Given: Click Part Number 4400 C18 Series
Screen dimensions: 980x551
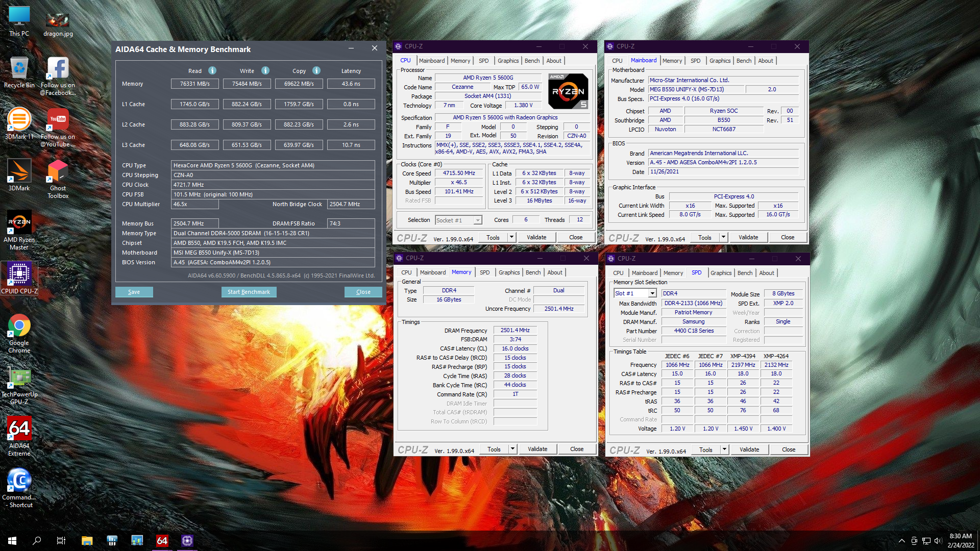Looking at the screenshot, I should pyautogui.click(x=694, y=331).
